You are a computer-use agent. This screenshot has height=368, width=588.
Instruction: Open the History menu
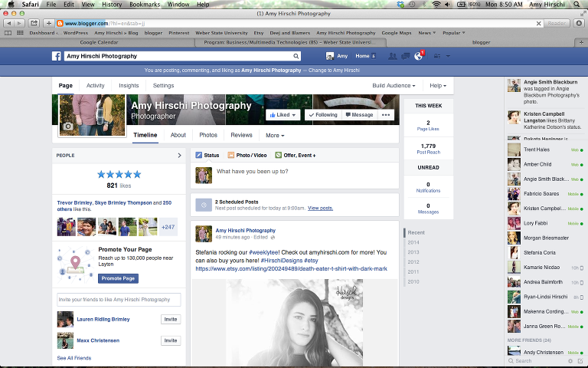pos(112,4)
